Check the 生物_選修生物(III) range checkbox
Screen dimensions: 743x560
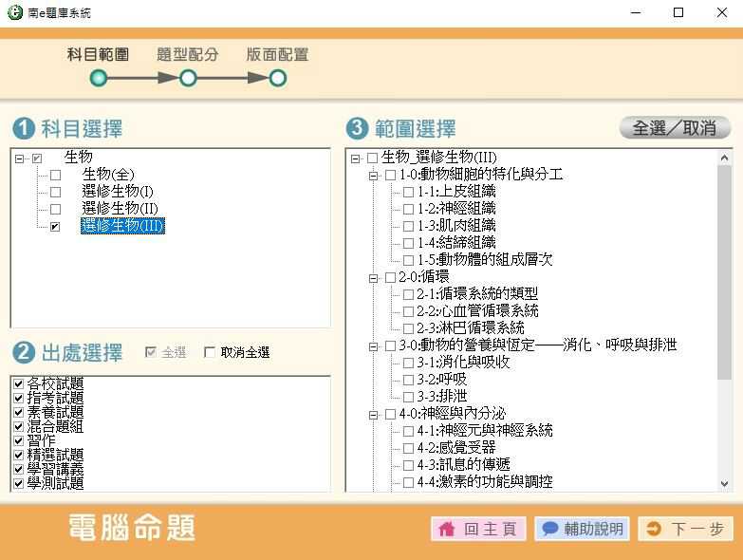click(372, 159)
